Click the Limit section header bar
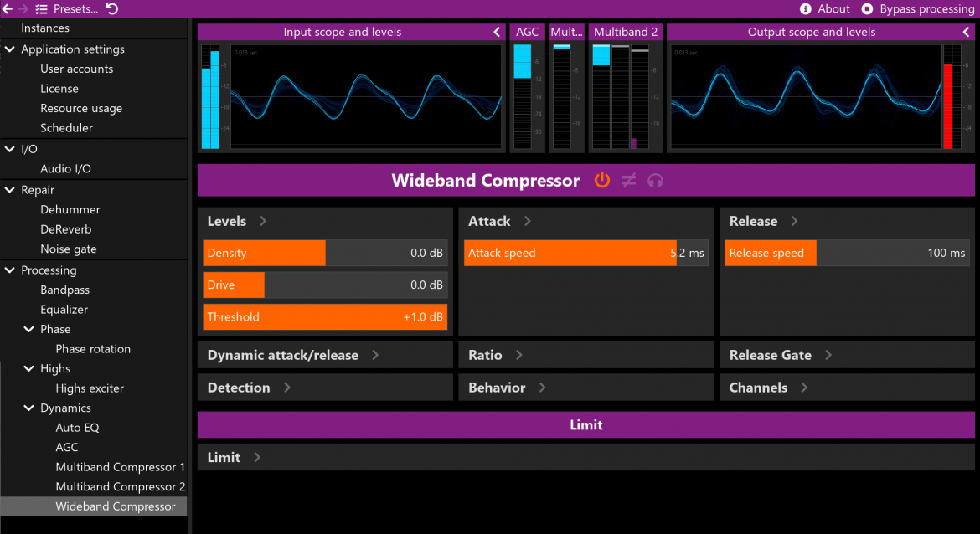This screenshot has width=980, height=534. coord(585,425)
